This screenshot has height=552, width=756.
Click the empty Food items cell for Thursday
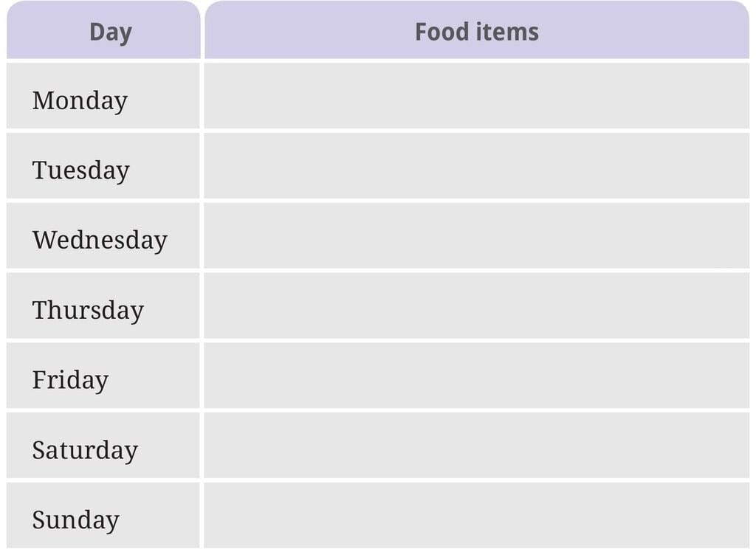click(x=476, y=306)
